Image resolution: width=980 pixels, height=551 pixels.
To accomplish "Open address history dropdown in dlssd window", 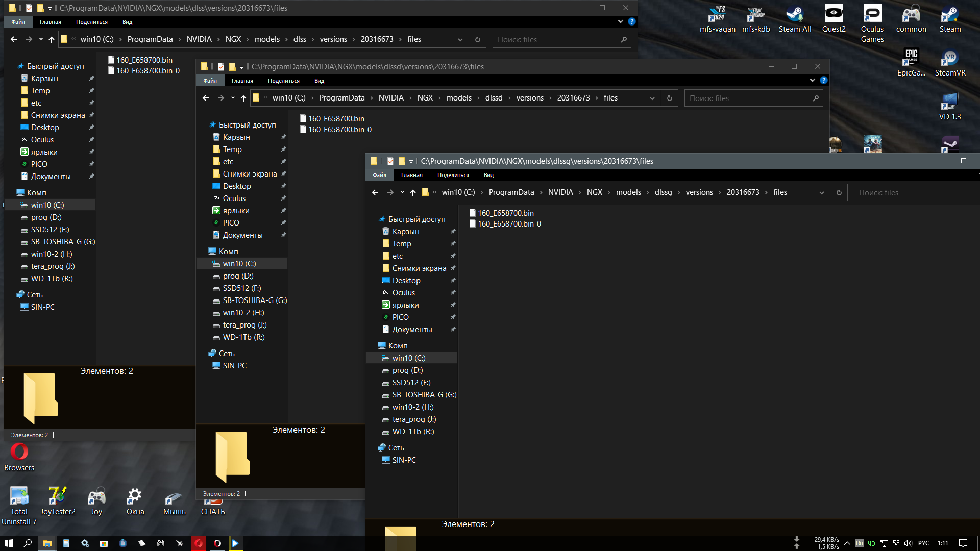I will 652,98.
